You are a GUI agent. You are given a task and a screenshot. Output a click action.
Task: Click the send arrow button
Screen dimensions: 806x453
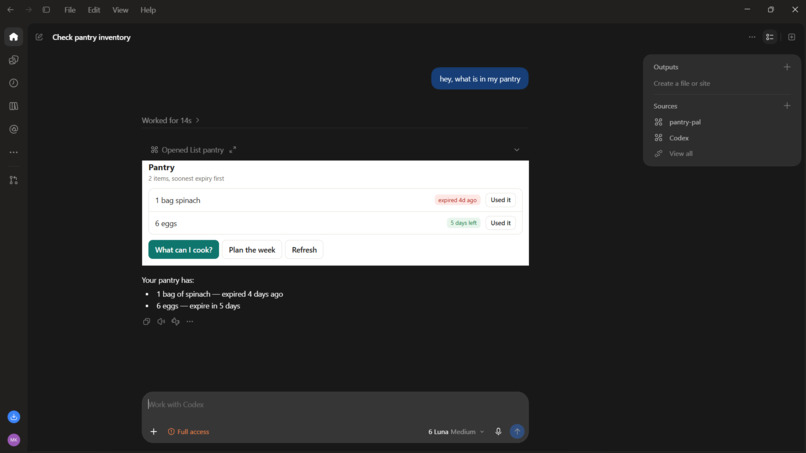517,431
